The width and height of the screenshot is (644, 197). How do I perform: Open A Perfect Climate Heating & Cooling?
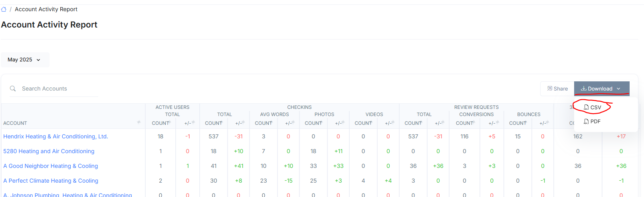[51, 181]
